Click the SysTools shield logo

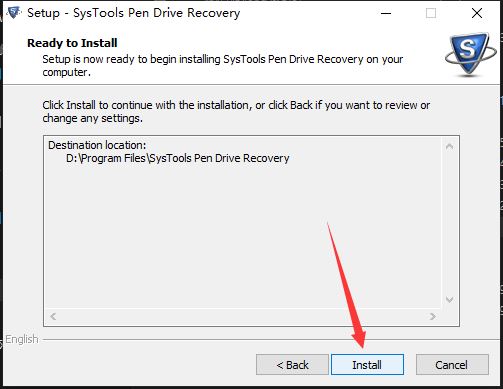(x=470, y=54)
